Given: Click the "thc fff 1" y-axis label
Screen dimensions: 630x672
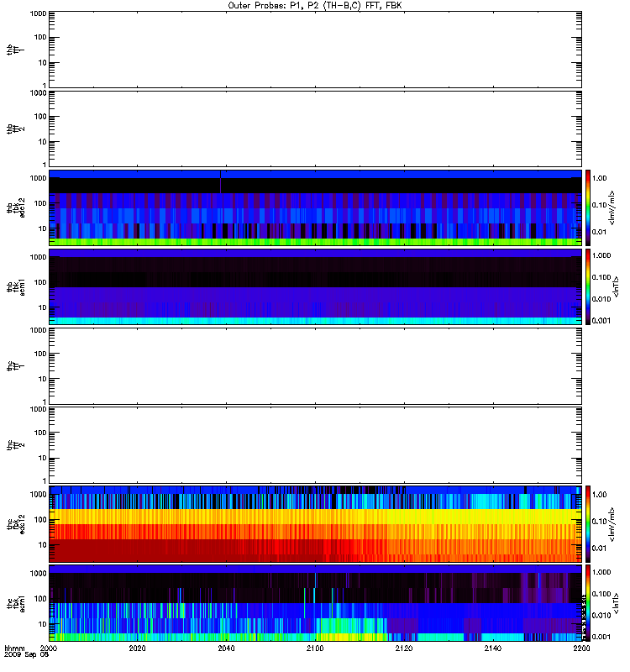Looking at the screenshot, I should click(x=16, y=366).
